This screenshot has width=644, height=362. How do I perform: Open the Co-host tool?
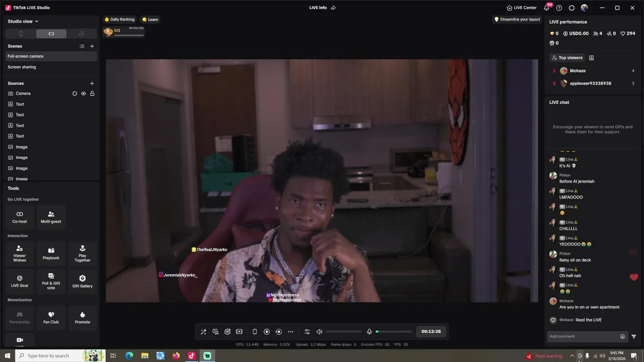pyautogui.click(x=20, y=217)
